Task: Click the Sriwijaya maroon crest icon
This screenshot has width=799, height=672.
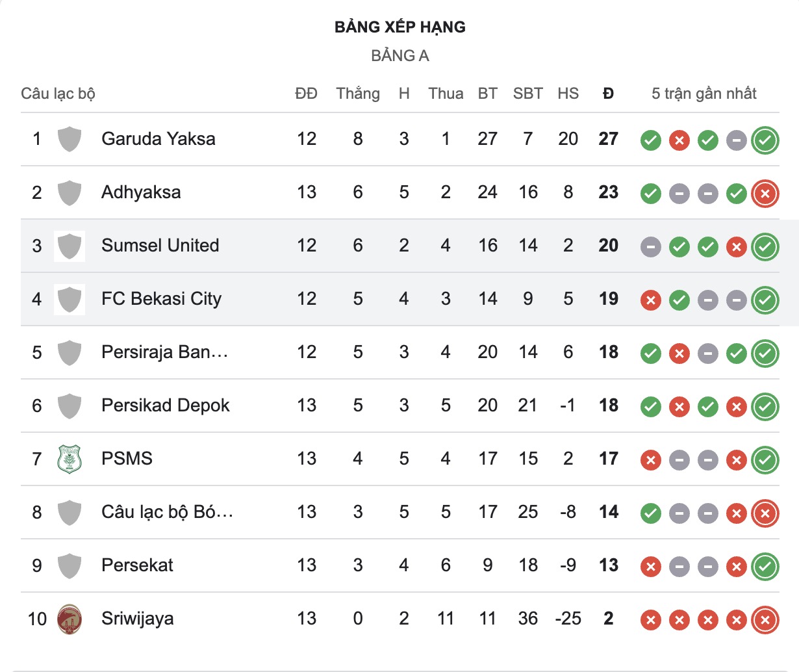Action: 70,619
